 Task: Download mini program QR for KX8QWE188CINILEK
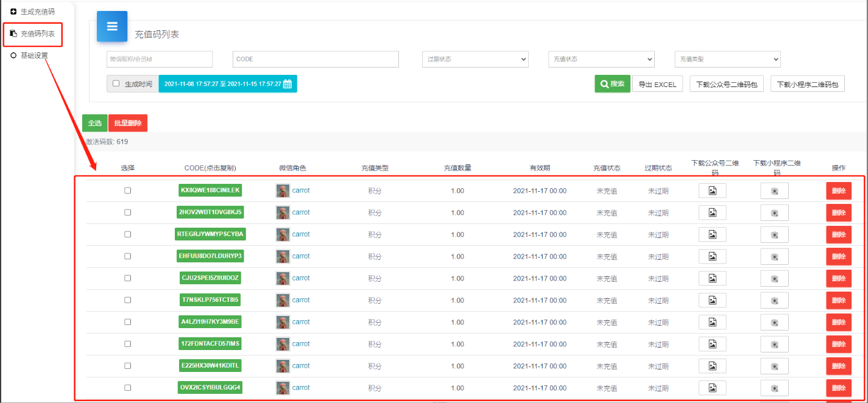(774, 191)
